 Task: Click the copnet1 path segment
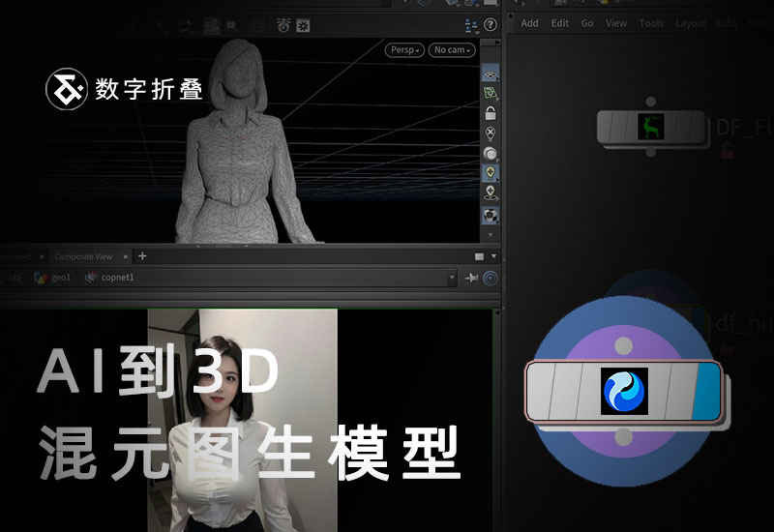point(117,279)
